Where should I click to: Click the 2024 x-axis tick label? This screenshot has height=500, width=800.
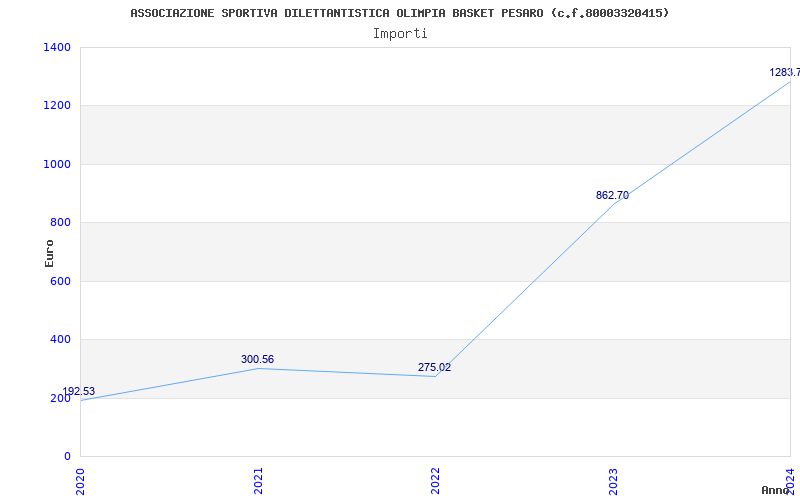[x=790, y=480]
